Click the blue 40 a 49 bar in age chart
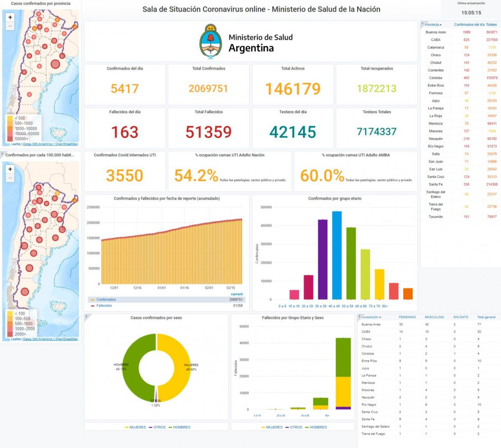 pos(337,255)
